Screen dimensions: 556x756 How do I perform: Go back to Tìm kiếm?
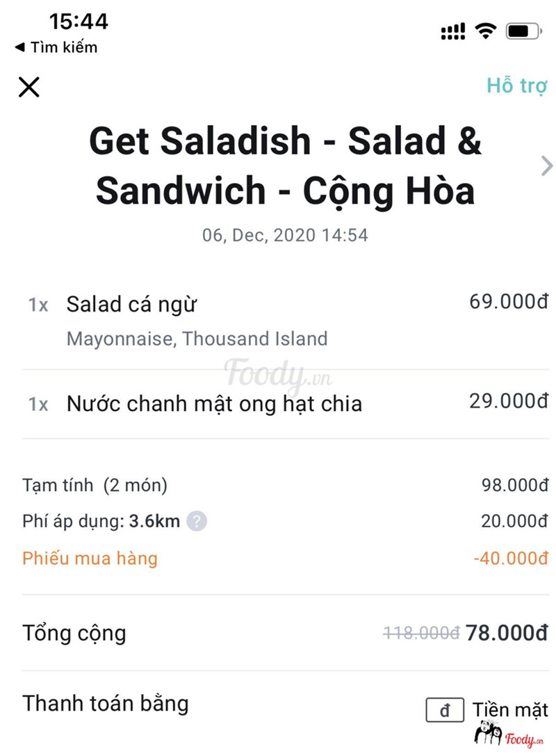coord(56,47)
